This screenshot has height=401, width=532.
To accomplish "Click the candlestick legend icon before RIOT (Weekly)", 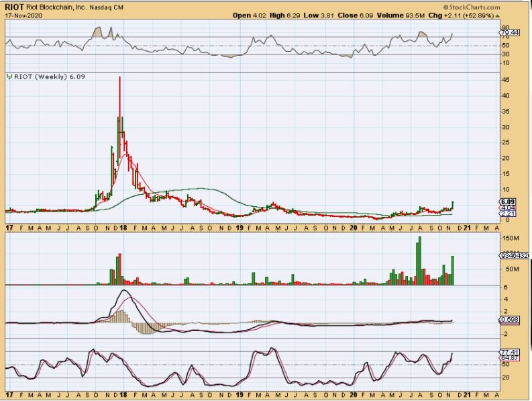I will pos(9,77).
